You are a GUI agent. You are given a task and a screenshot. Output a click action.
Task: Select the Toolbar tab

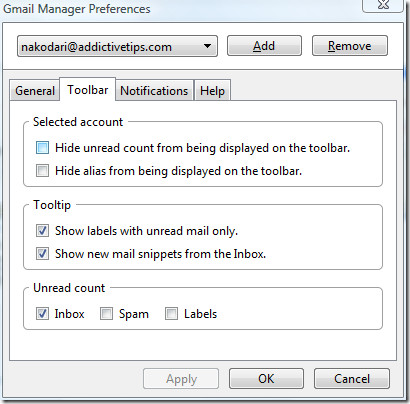pyautogui.click(x=88, y=90)
